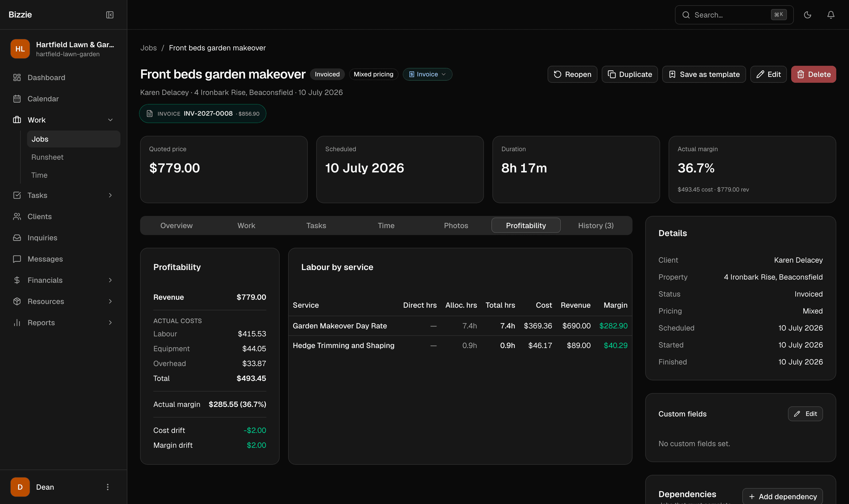Collapse the Work section chevron
The height and width of the screenshot is (504, 849).
tap(110, 120)
